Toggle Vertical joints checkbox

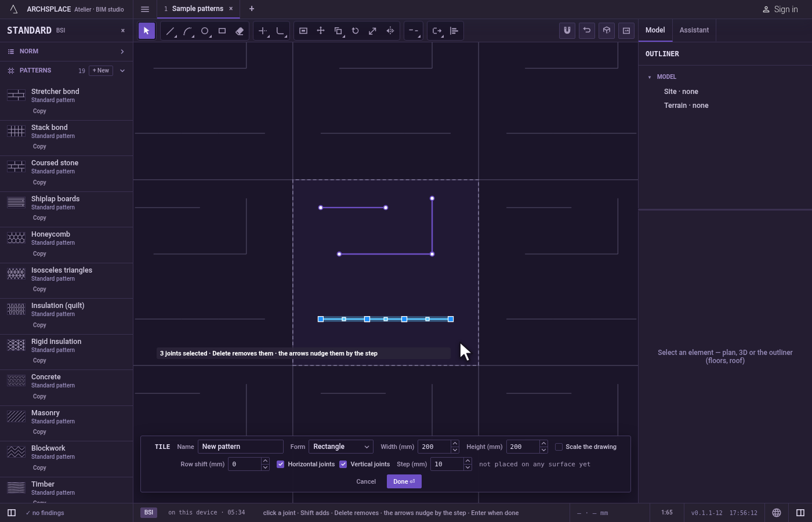click(343, 464)
